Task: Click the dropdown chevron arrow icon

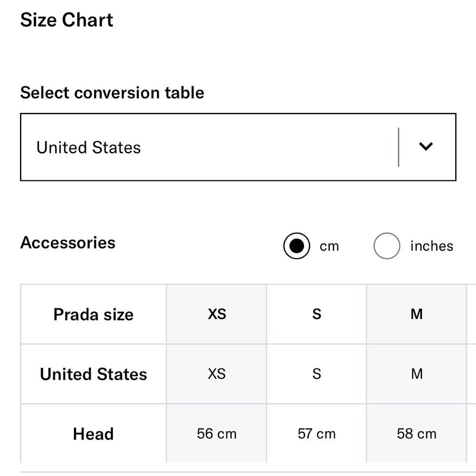Action: click(x=426, y=147)
